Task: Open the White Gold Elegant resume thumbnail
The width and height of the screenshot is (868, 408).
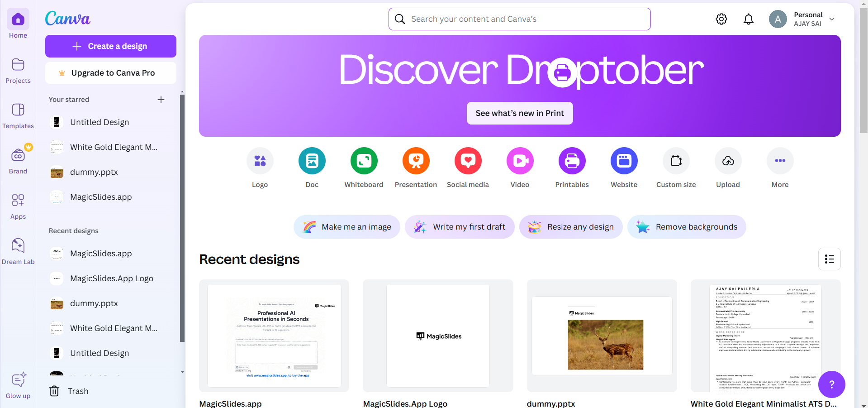Action: click(x=766, y=336)
